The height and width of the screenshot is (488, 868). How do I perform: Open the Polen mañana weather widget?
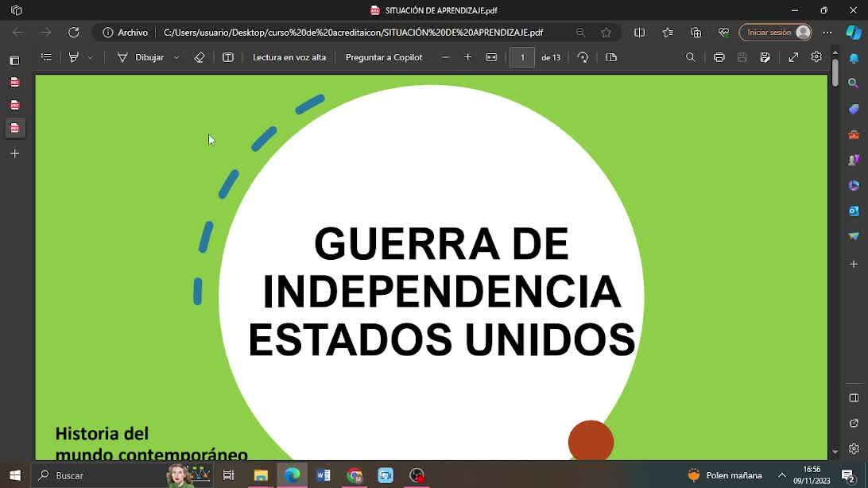coord(725,475)
